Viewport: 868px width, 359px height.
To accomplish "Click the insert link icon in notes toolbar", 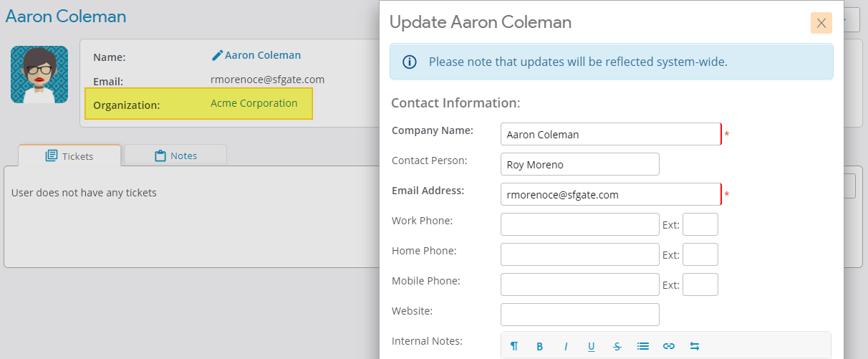I will [669, 346].
